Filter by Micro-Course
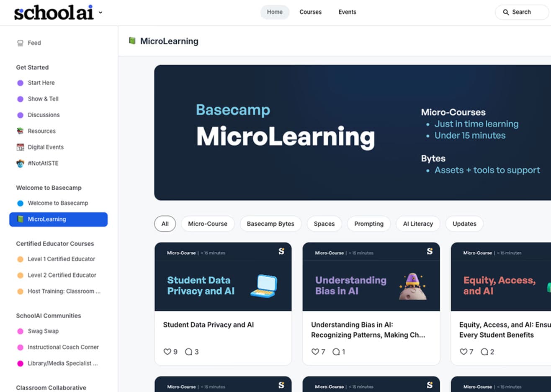Screen dimensions: 551x392 click(208, 224)
